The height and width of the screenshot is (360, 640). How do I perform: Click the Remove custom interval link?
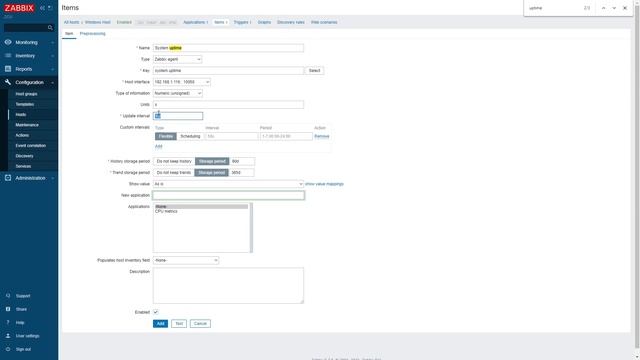(x=322, y=136)
